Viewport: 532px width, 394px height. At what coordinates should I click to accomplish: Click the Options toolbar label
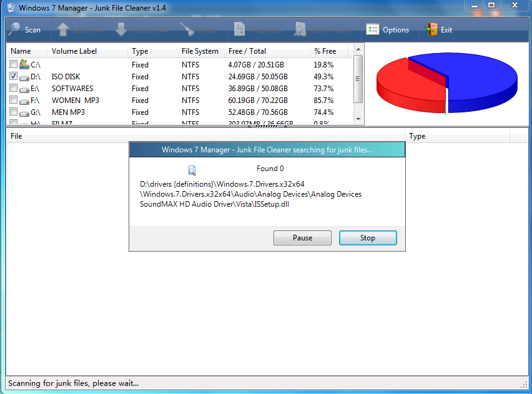[x=396, y=30]
